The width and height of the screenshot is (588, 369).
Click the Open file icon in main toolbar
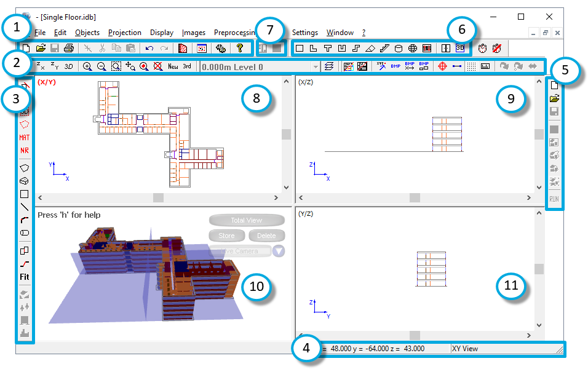pos(41,48)
